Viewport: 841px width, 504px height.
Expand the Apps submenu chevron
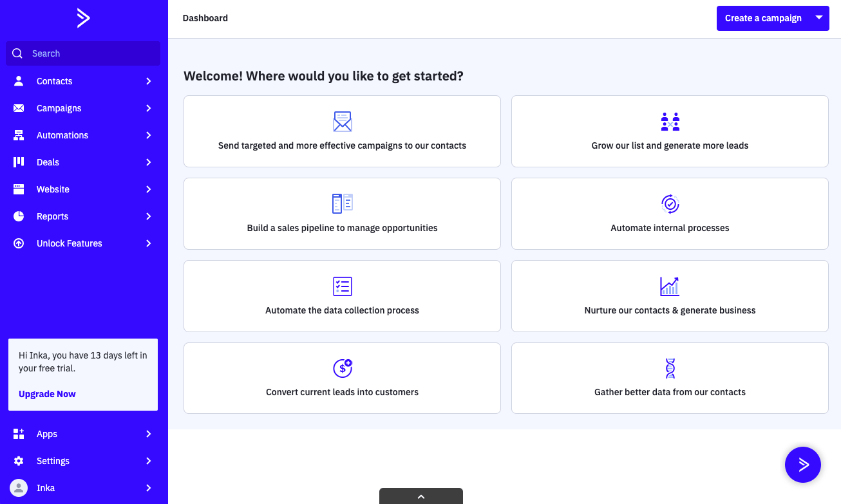click(x=149, y=434)
